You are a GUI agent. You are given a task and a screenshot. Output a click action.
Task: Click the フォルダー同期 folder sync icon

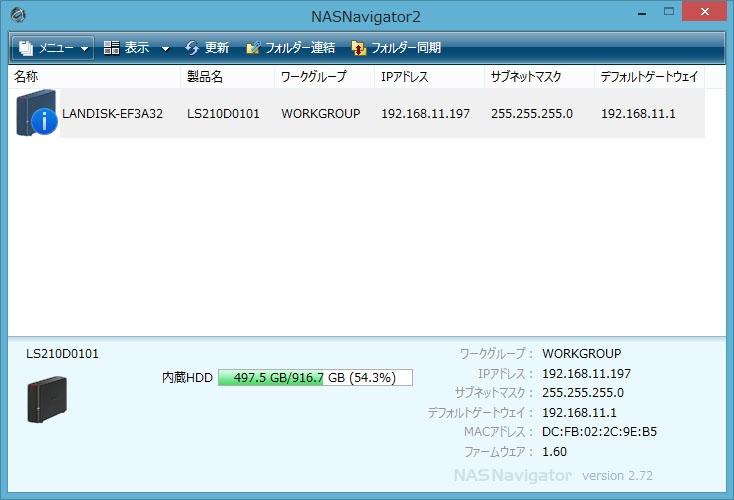coord(359,48)
